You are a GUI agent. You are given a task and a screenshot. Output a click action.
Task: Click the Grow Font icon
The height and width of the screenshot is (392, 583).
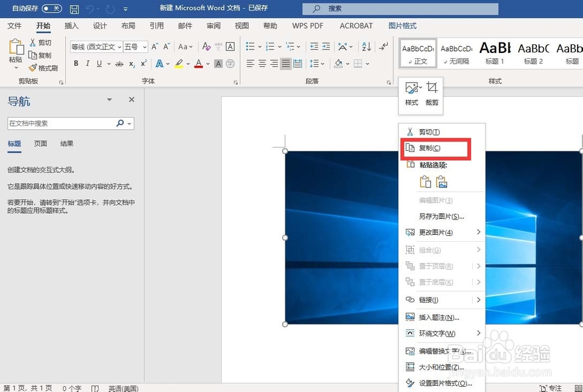[155, 47]
